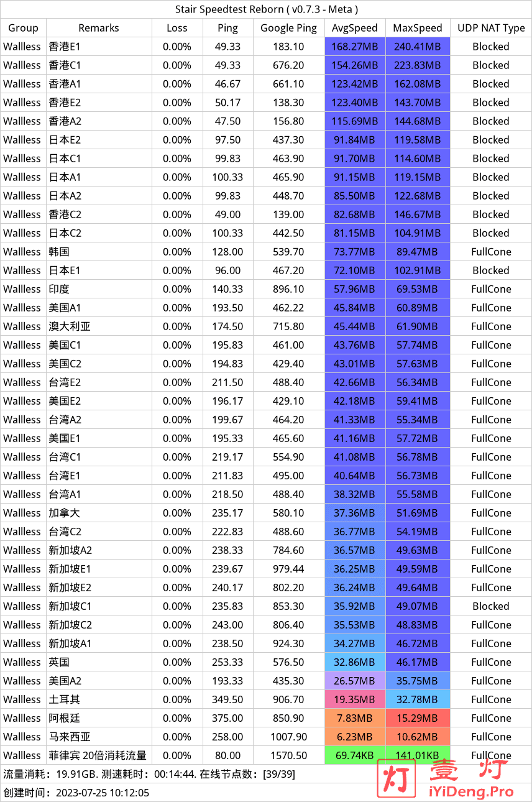Click the Stair Speedtest Reborn title text
Viewport: 532px width, 802px height.
coord(266,9)
